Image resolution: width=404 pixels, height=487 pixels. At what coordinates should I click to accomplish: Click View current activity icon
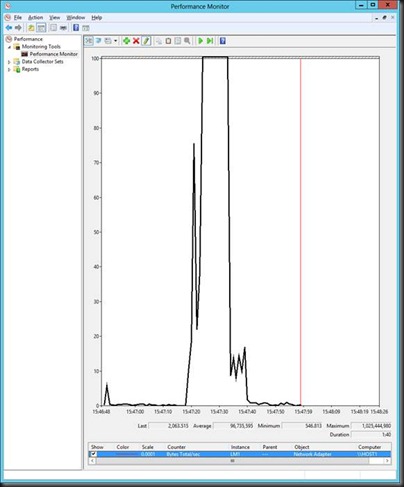(x=89, y=41)
